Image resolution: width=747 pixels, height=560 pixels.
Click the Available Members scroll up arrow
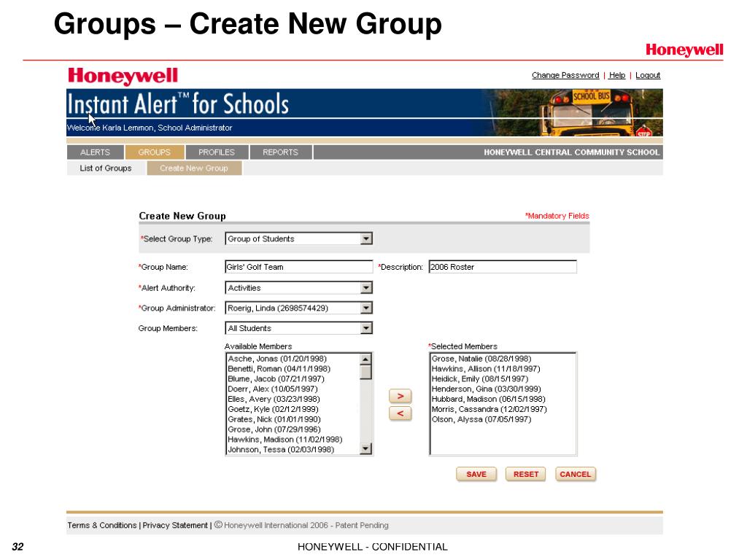click(x=366, y=359)
